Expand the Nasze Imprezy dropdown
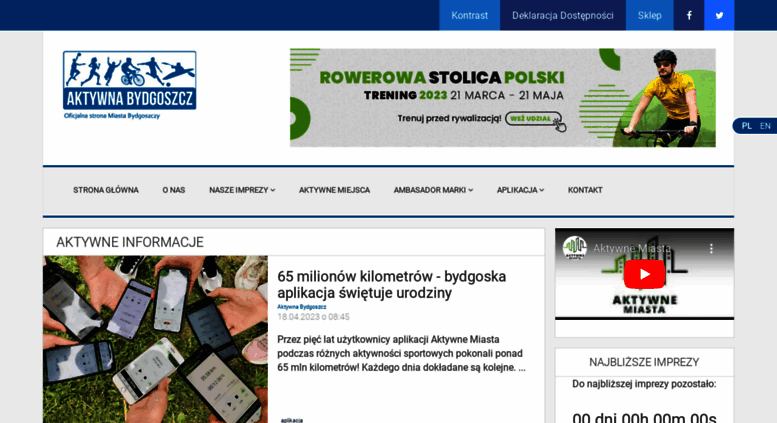The image size is (777, 423). [242, 190]
